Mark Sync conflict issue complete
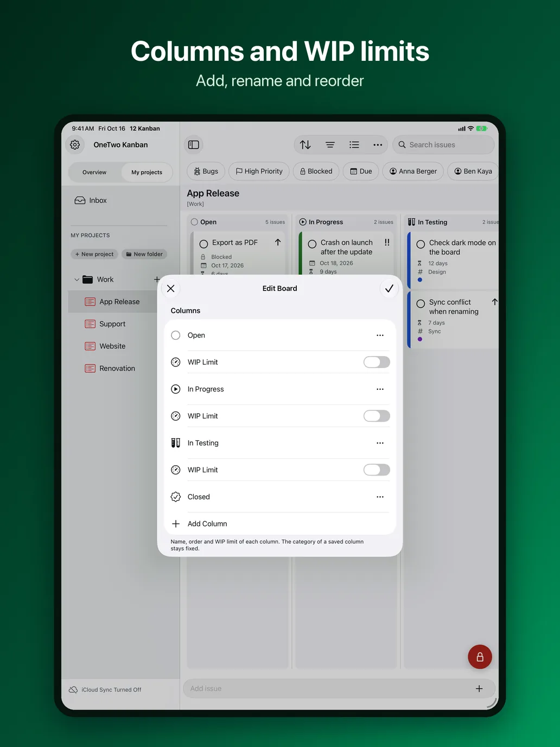 click(x=421, y=304)
